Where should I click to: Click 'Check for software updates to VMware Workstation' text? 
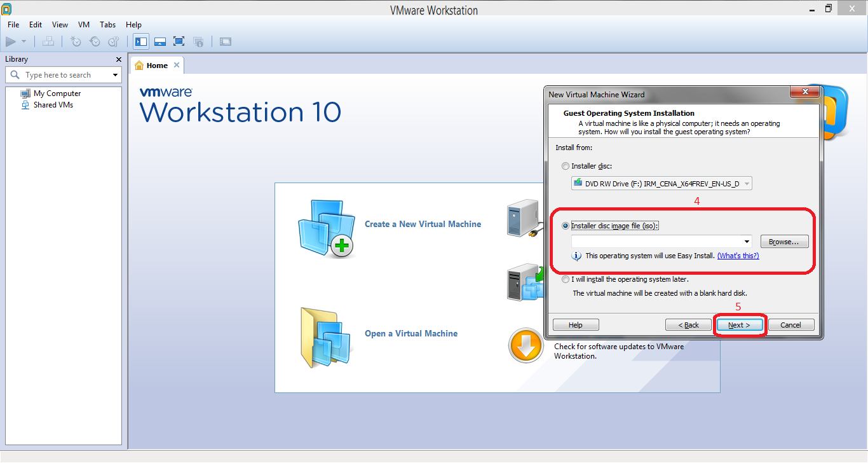[x=619, y=351]
